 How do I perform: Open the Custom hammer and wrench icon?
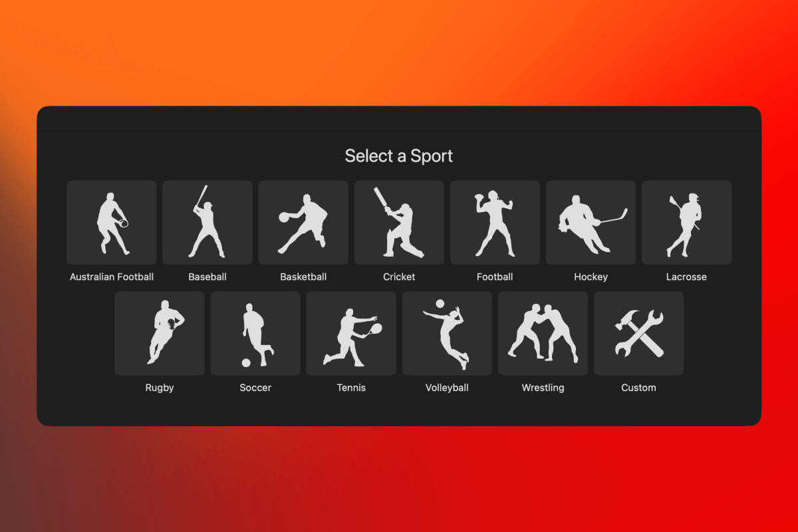(x=638, y=333)
